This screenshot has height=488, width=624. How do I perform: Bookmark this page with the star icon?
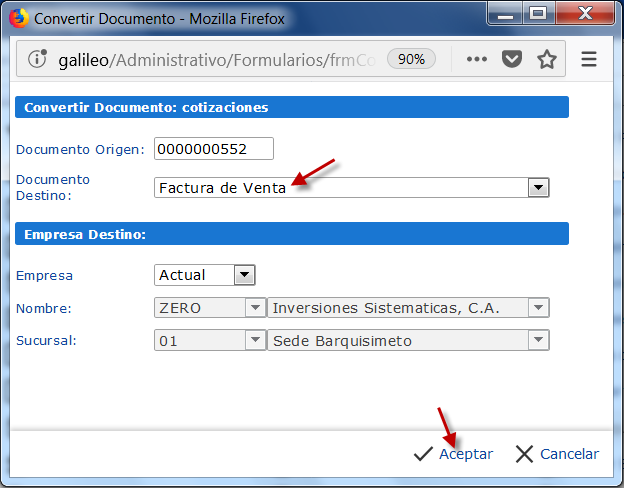[547, 59]
